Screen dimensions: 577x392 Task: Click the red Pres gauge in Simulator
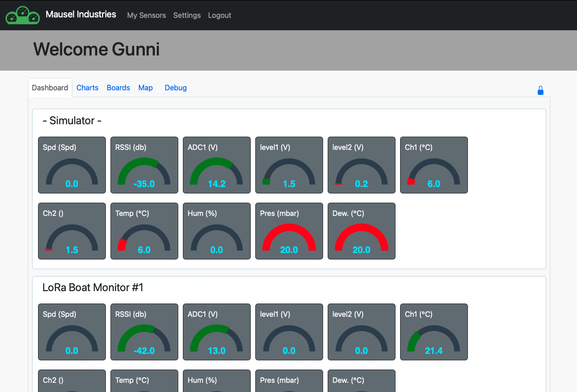point(289,231)
